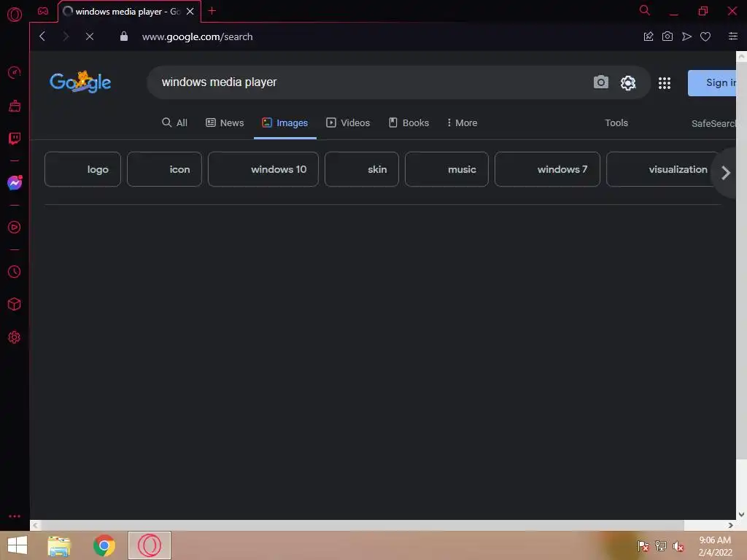Open History clock icon in sidebar

tap(15, 271)
